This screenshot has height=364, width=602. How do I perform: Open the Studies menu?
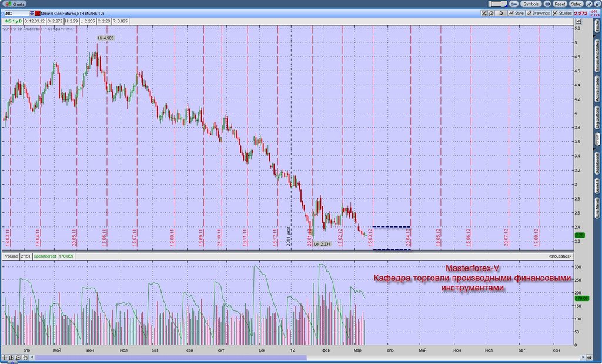pyautogui.click(x=562, y=14)
